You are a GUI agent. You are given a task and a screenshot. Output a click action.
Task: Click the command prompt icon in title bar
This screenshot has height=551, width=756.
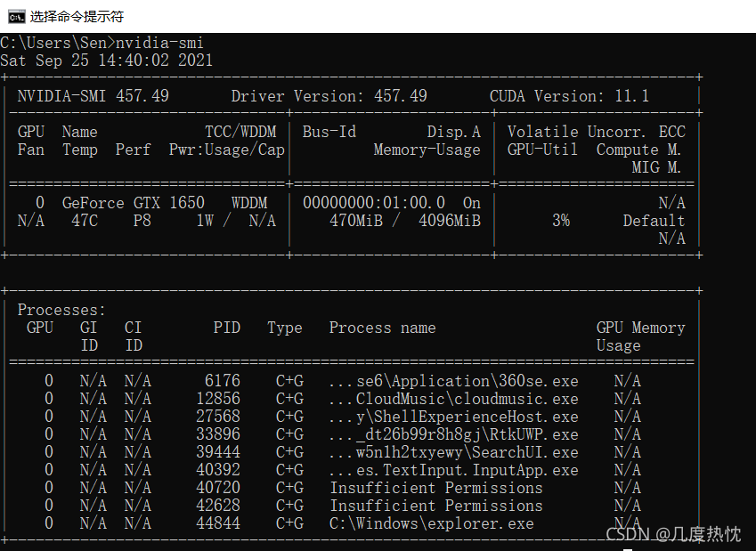point(16,17)
